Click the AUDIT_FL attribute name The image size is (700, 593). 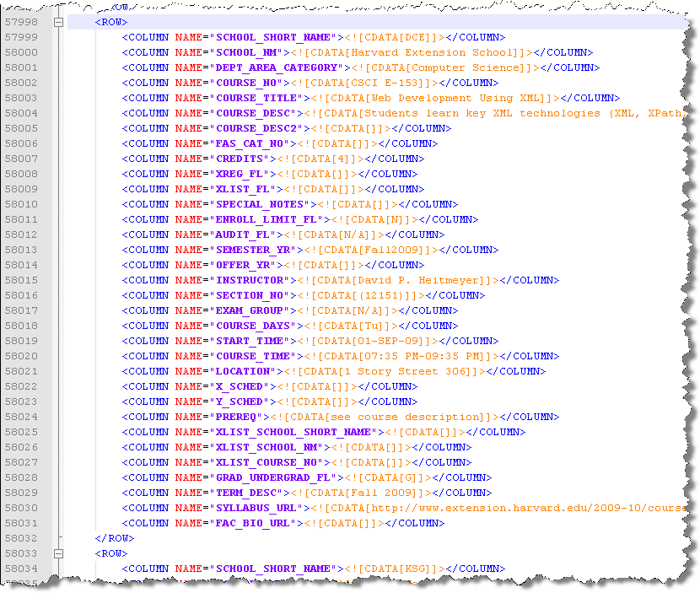click(x=243, y=235)
